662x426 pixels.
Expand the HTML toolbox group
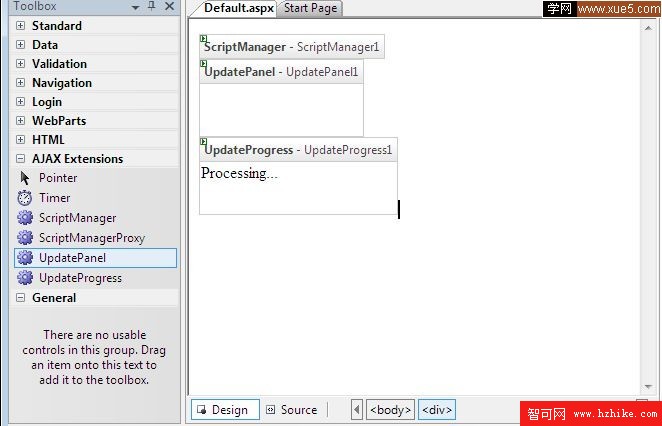pos(20,139)
